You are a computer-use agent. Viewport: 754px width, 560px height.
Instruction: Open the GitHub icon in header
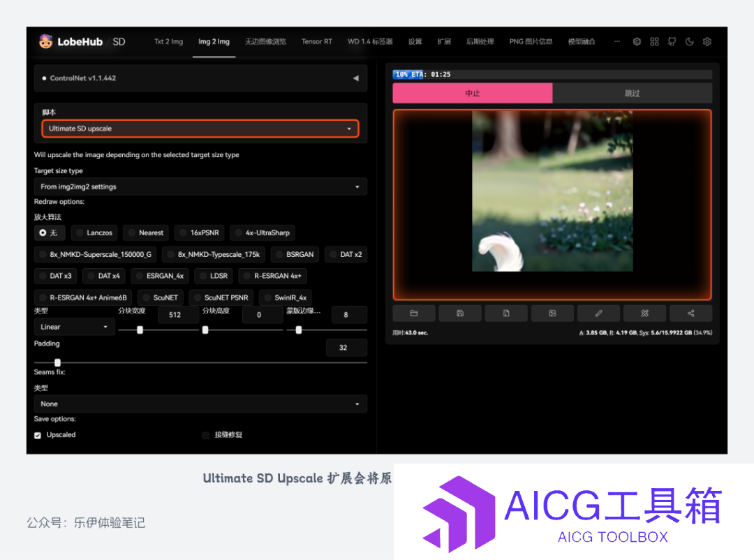point(672,41)
